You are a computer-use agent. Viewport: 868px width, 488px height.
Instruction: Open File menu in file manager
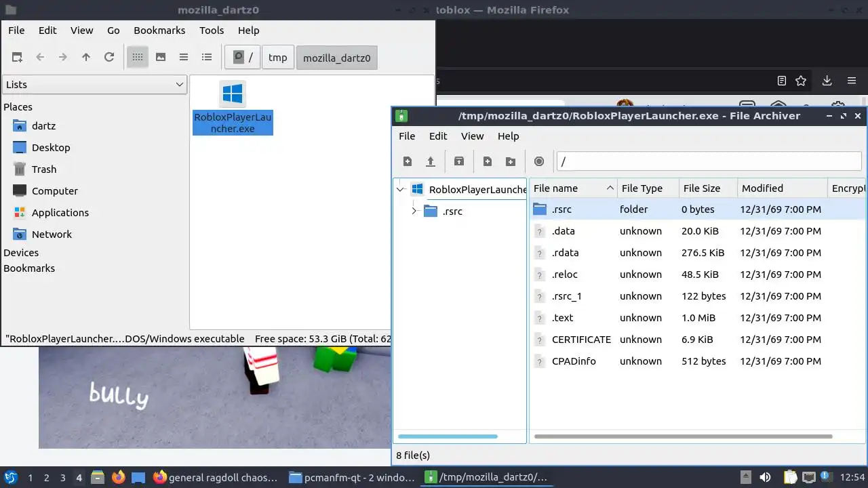[x=16, y=30]
